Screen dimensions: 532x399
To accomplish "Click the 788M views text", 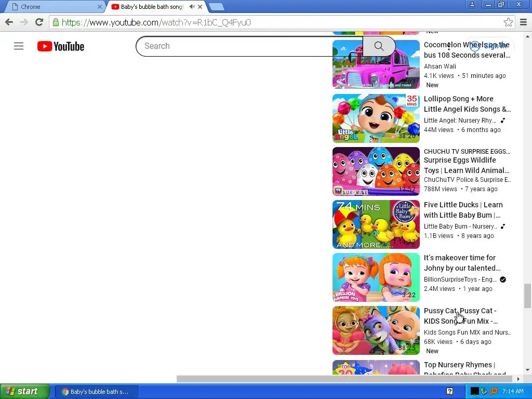I will [x=441, y=189].
